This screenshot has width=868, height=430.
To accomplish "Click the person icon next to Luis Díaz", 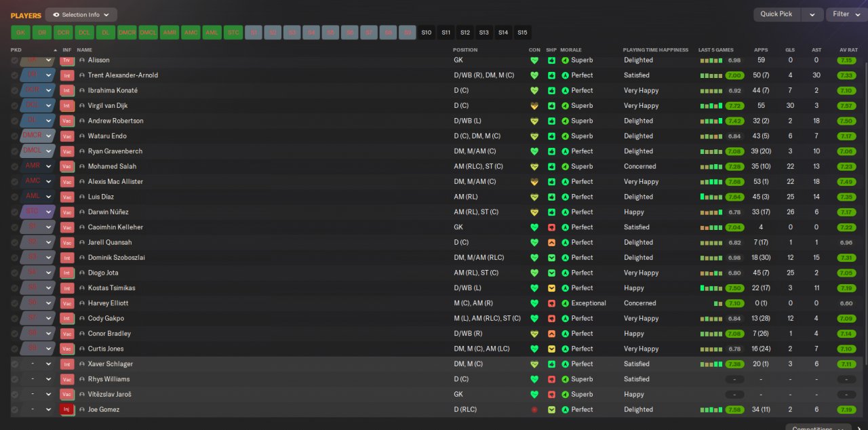I will [x=82, y=197].
